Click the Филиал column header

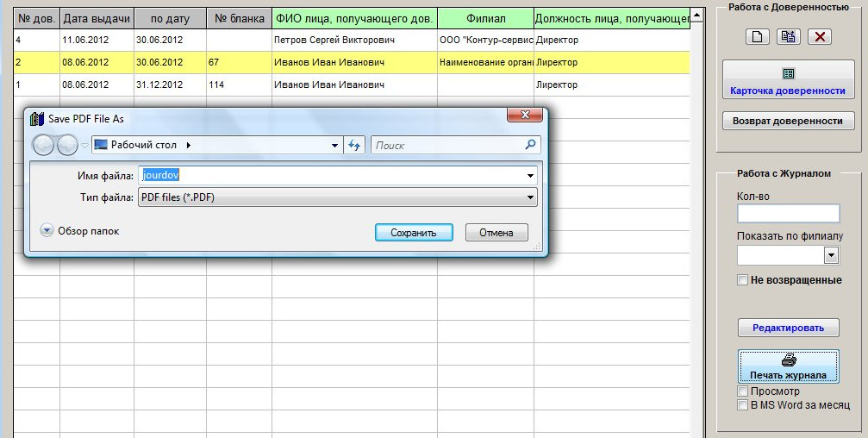click(485, 18)
